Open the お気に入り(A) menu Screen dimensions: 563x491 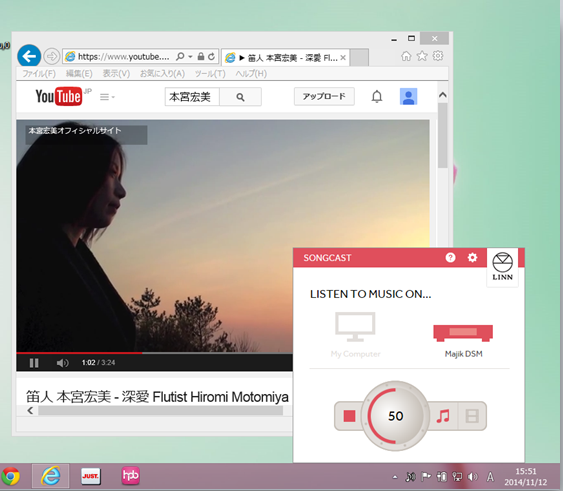point(162,74)
